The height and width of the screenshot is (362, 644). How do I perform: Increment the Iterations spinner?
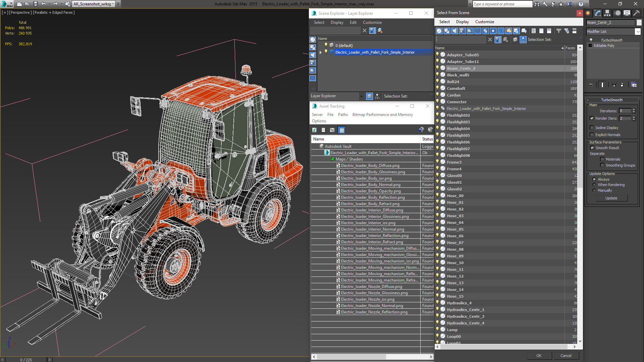point(634,109)
